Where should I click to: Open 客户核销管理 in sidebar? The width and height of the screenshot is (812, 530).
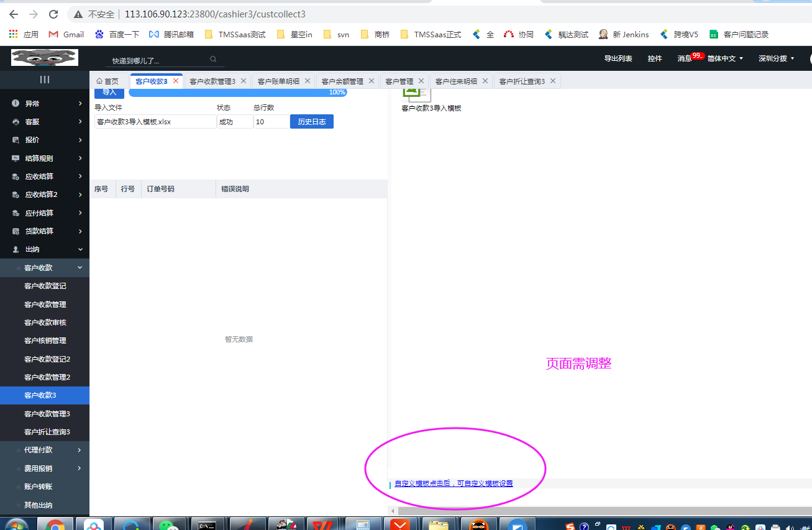coord(45,340)
